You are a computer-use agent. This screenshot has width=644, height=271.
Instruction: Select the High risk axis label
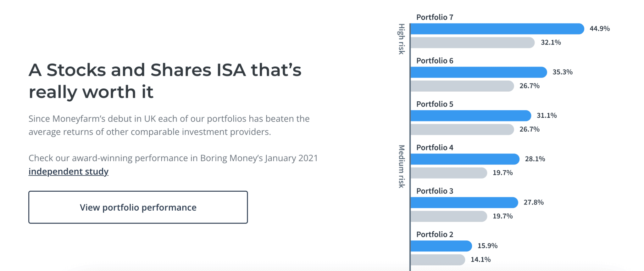[x=401, y=37]
